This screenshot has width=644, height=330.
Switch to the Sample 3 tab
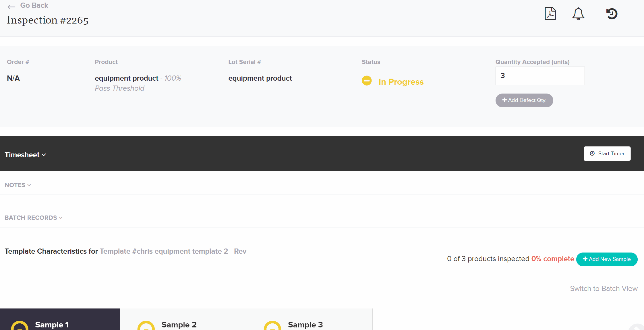point(305,325)
